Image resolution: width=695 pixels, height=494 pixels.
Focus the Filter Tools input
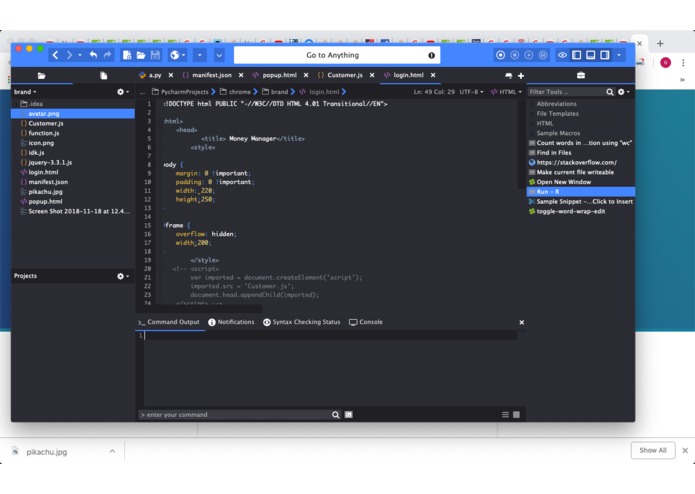point(566,92)
